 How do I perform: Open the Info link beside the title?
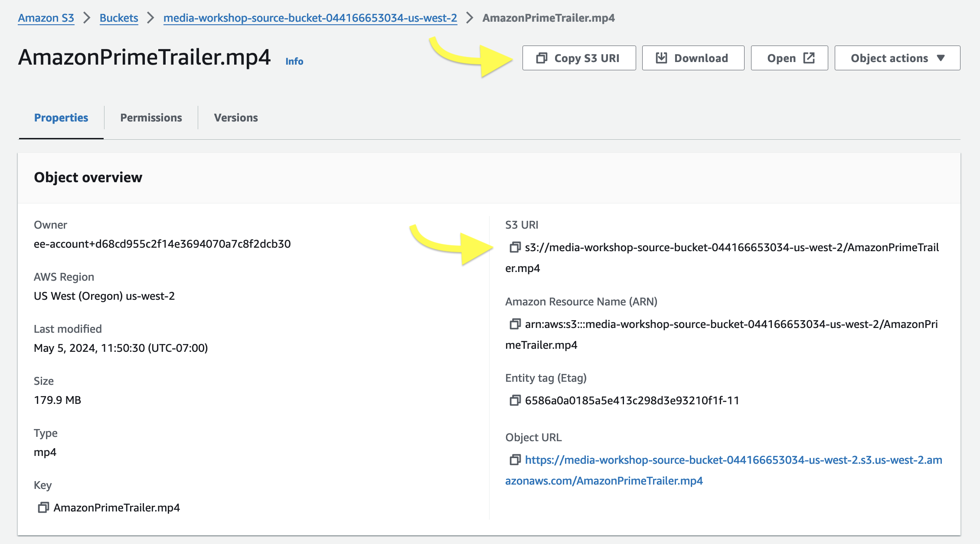[294, 62]
